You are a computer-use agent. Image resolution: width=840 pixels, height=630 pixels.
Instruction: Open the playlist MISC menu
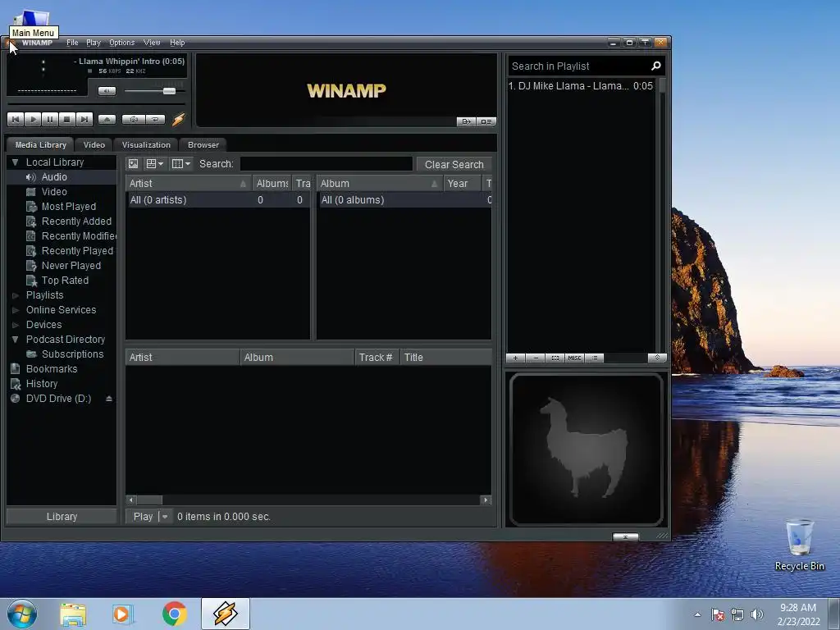coord(574,358)
